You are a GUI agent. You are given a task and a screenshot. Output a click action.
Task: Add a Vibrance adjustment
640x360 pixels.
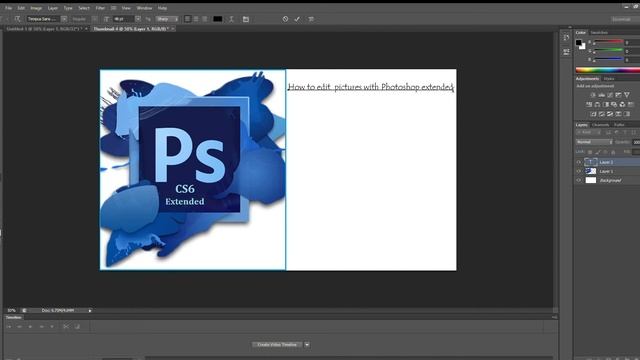(x=627, y=95)
